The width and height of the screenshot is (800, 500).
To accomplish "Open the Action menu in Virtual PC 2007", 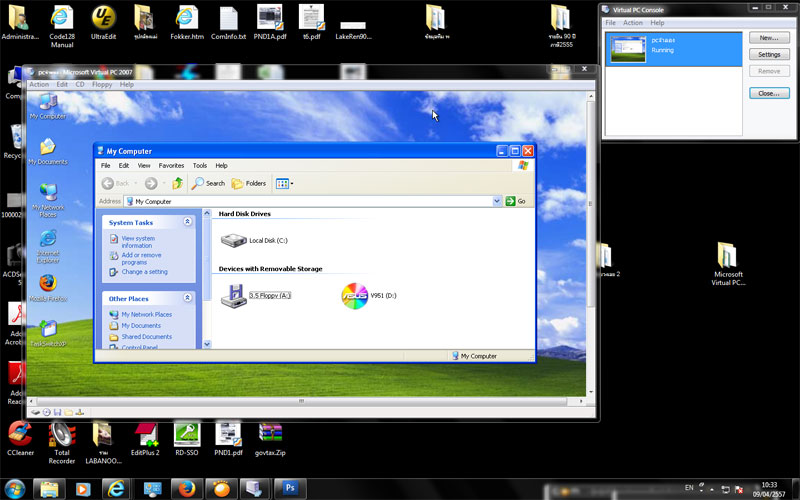I will click(39, 84).
